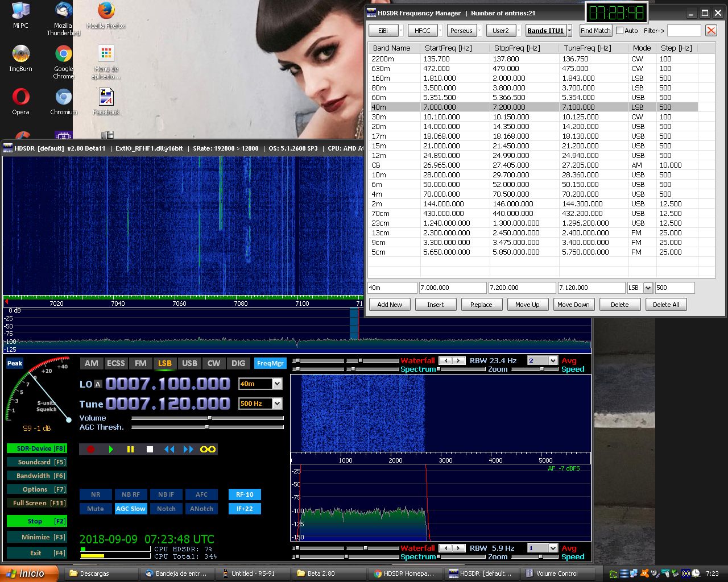
Task: Click the yellow pause button
Action: [x=130, y=449]
